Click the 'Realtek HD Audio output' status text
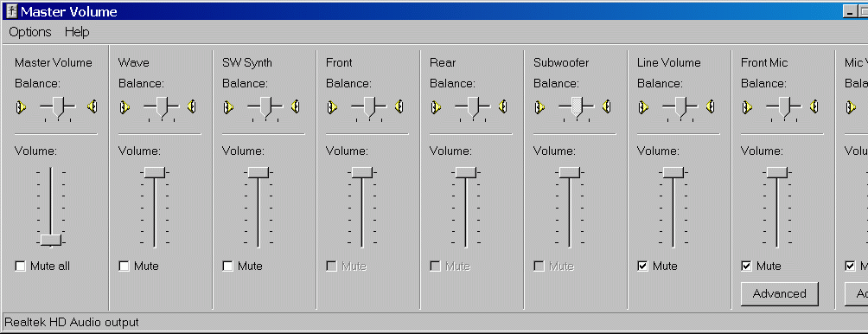Viewport: 868px width, 334px height. click(x=72, y=323)
